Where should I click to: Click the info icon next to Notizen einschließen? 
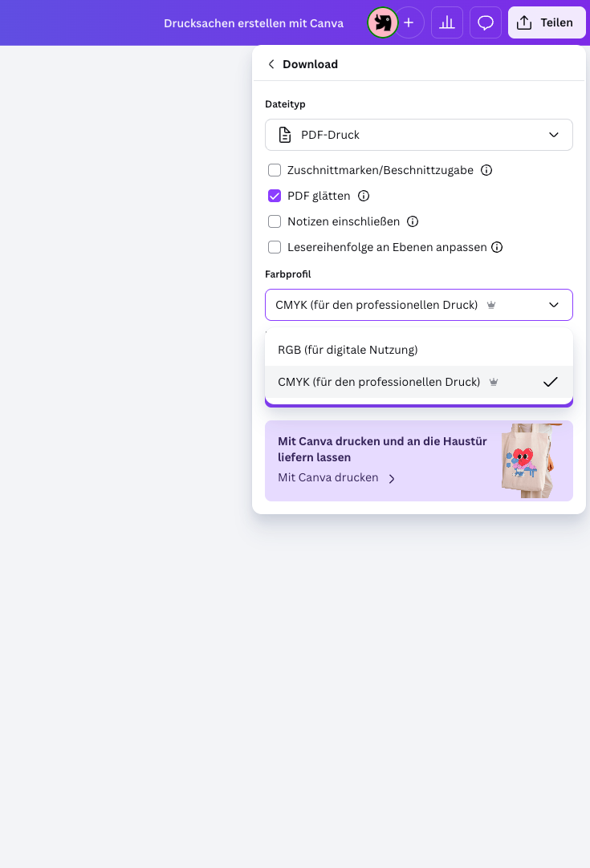click(x=413, y=221)
